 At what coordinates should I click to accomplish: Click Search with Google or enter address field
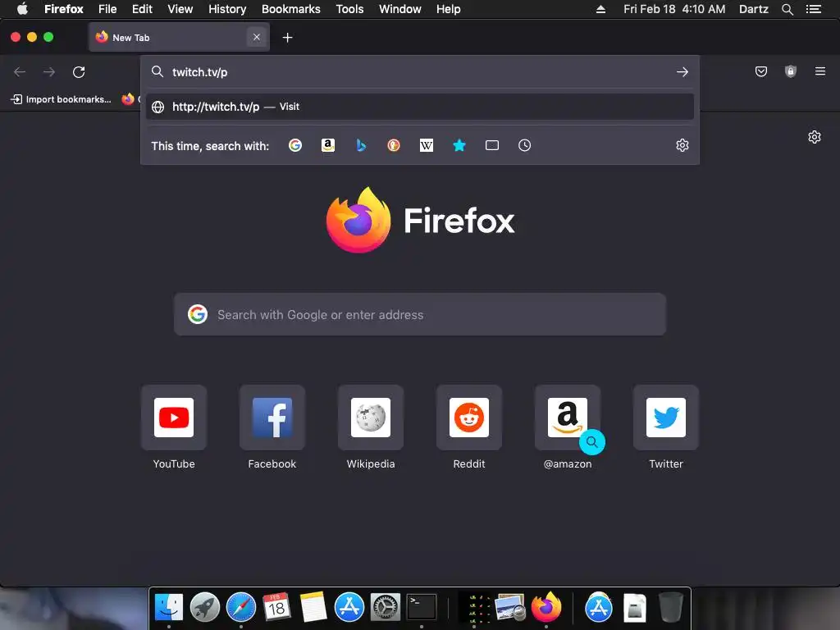click(420, 314)
